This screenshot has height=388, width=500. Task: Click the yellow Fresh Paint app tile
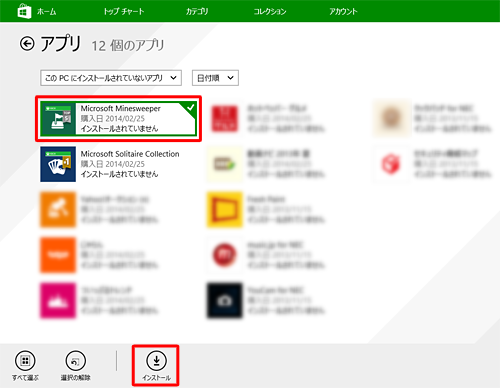225,210
